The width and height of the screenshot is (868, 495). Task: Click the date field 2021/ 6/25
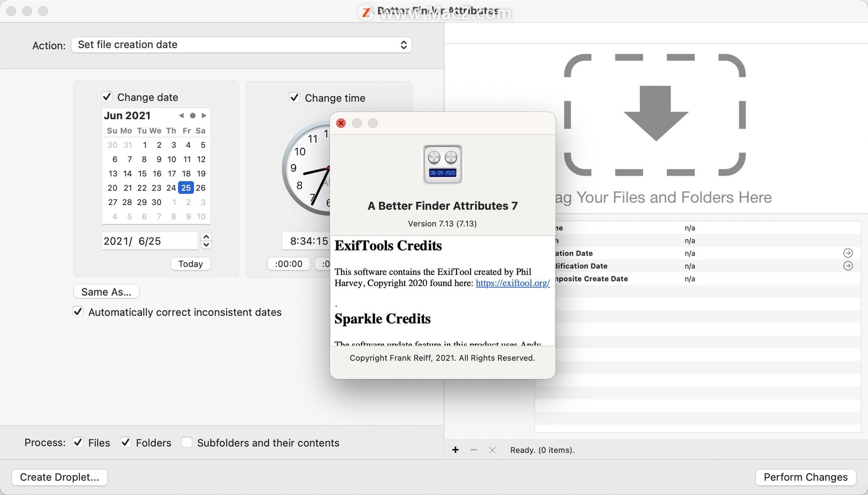point(150,241)
